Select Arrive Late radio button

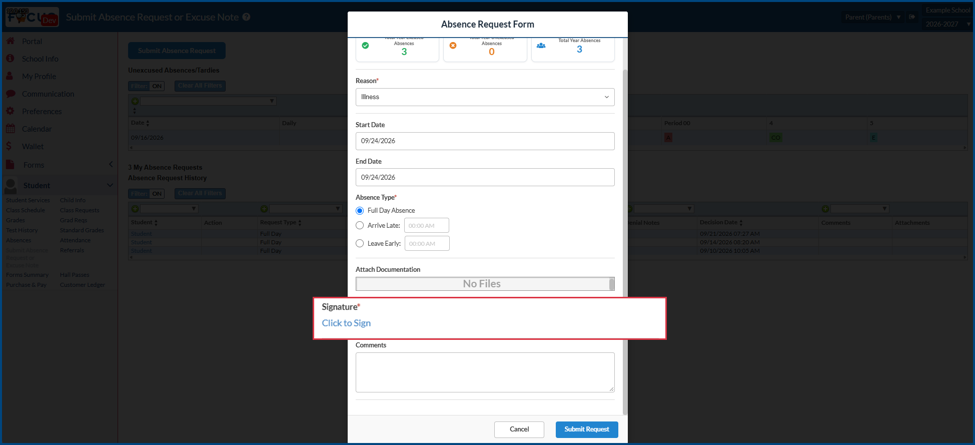point(359,226)
